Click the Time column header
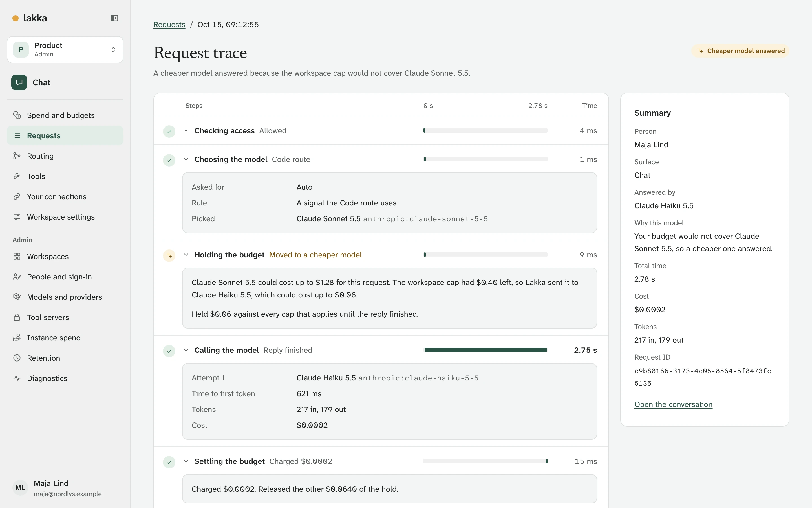This screenshot has width=812, height=508. coord(590,106)
